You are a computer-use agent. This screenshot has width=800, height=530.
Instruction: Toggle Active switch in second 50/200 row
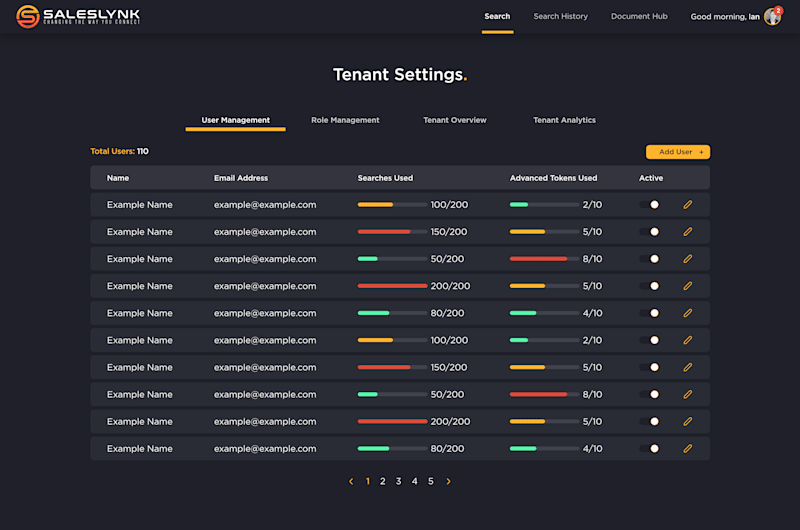point(649,394)
